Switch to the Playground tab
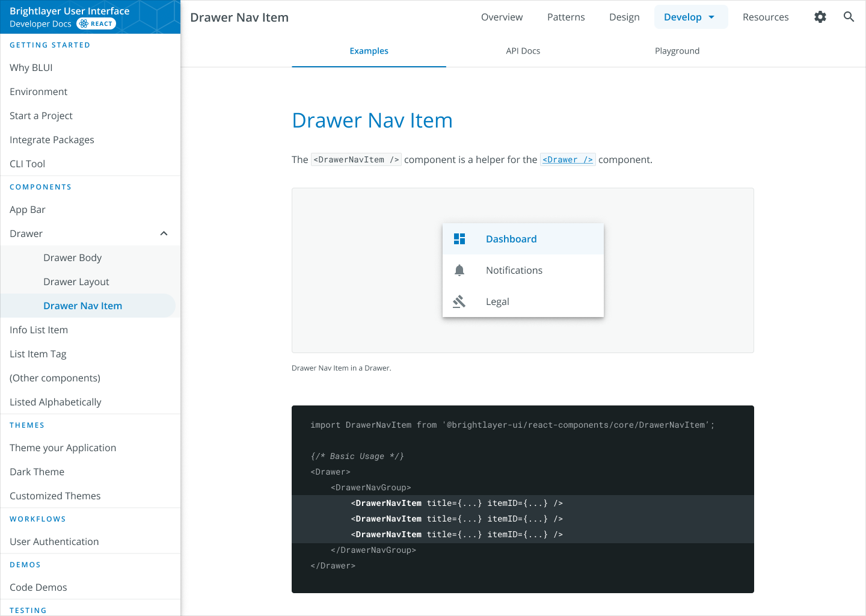The height and width of the screenshot is (616, 866). [x=677, y=51]
